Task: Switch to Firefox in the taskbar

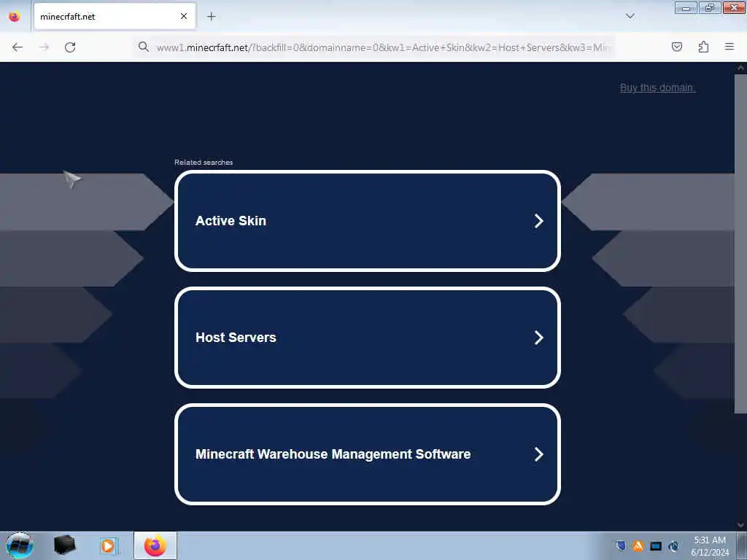Action: pyautogui.click(x=155, y=545)
